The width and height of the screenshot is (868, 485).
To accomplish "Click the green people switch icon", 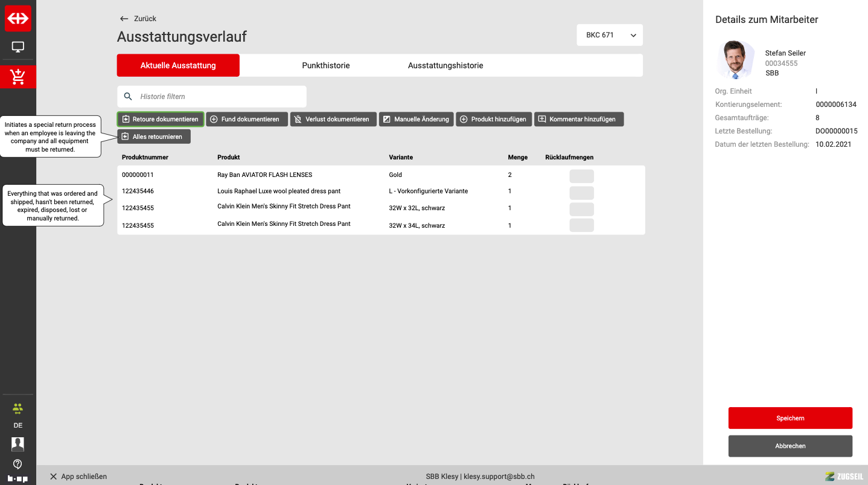I will tap(18, 409).
